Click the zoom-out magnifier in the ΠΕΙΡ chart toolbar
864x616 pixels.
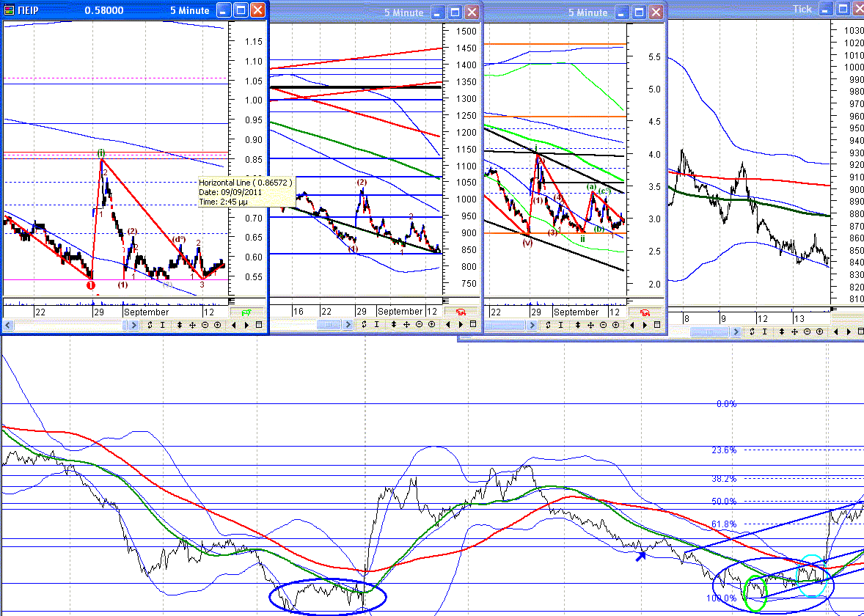205,325
